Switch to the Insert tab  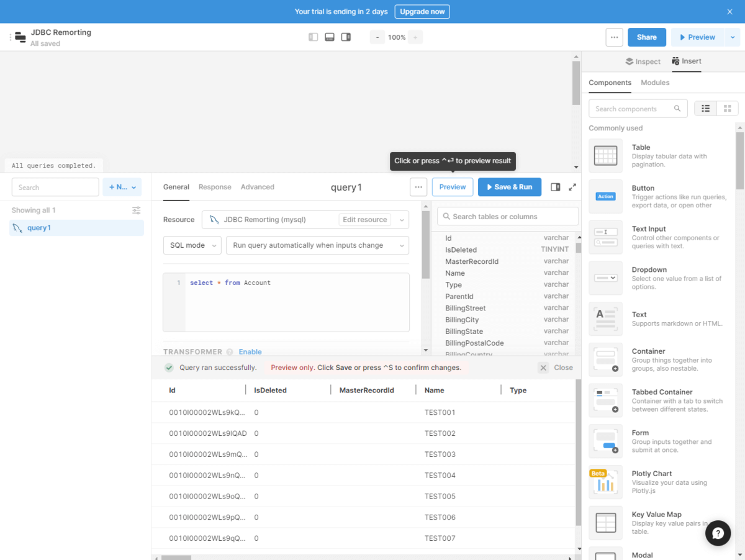point(686,61)
